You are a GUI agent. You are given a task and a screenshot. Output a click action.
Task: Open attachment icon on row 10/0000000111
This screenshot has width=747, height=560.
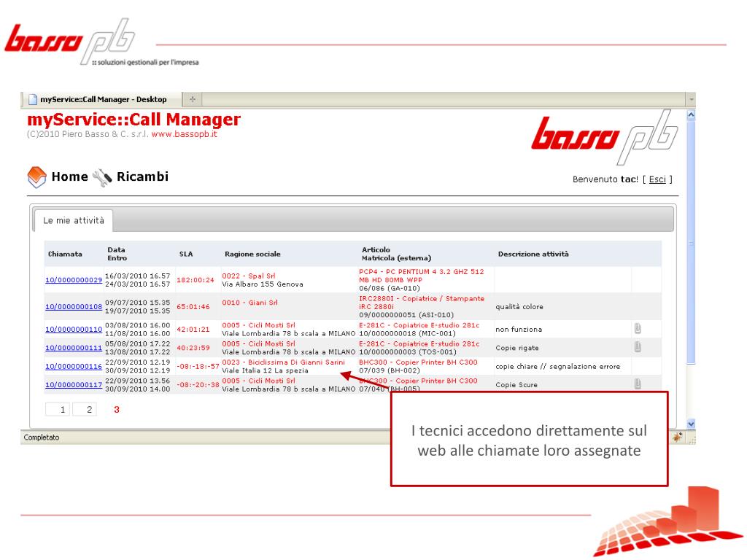[638, 347]
